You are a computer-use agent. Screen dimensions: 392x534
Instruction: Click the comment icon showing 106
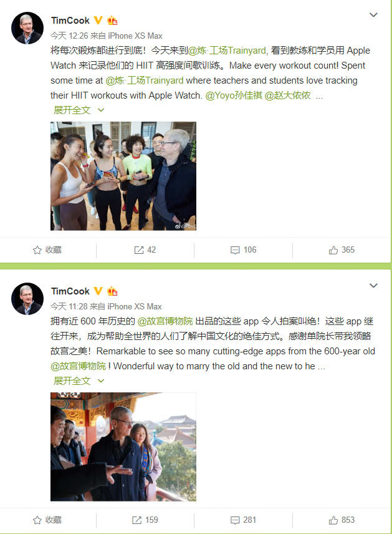pos(235,250)
